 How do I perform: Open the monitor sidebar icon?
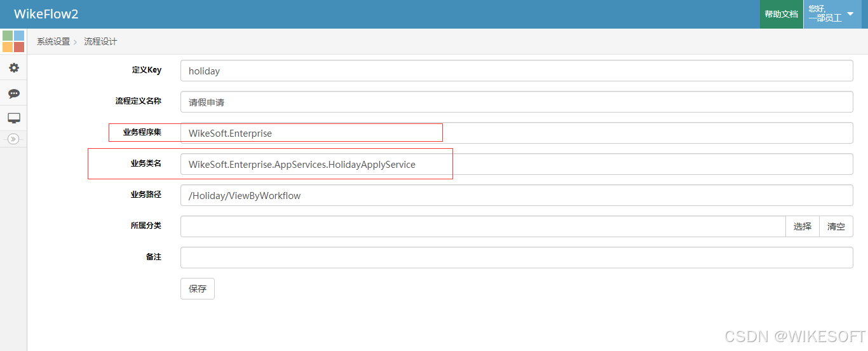13,118
